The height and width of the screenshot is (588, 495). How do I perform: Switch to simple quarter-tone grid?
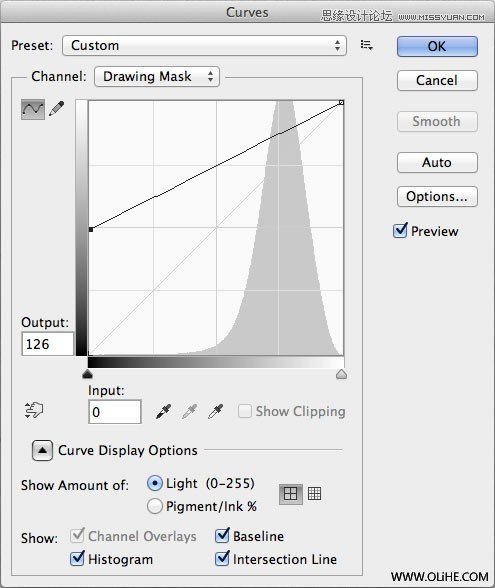coord(291,494)
